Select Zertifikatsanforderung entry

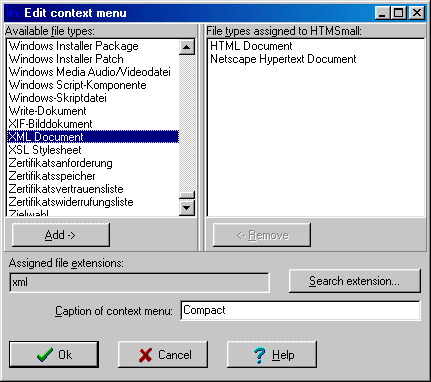(93, 163)
